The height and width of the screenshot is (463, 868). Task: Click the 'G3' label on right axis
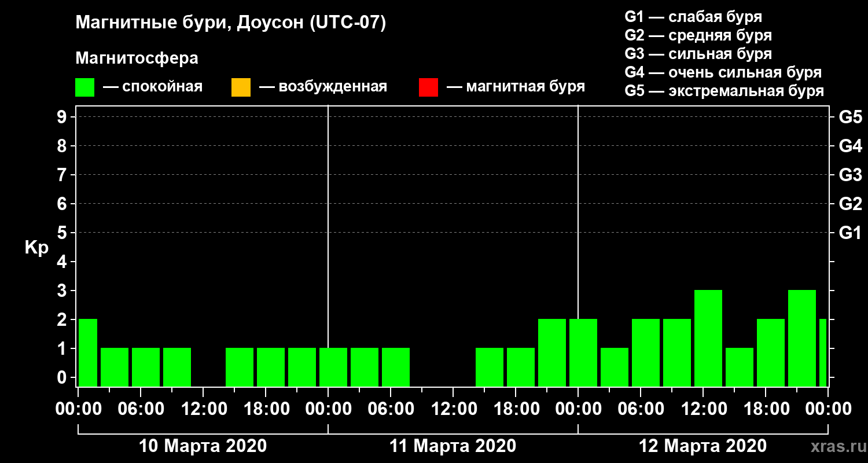click(850, 175)
